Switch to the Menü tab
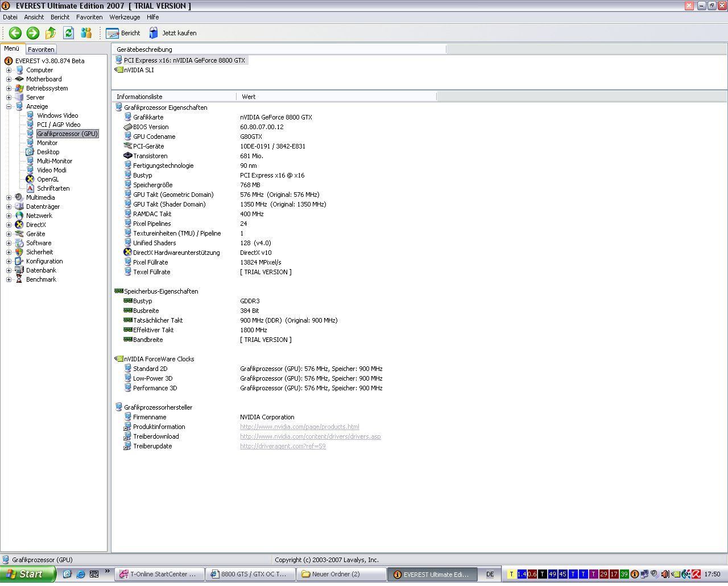Image resolution: width=728 pixels, height=586 pixels. pos(12,49)
